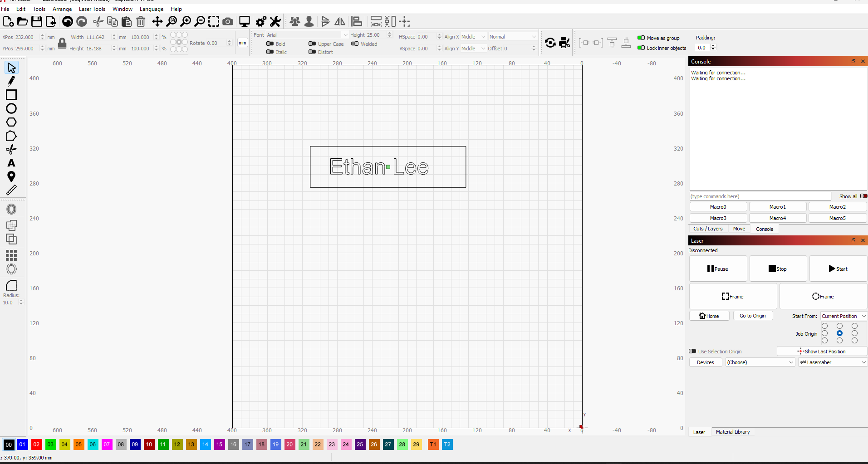Toggle the Bold text switch
Screen dimensions: 868x464
(270, 44)
